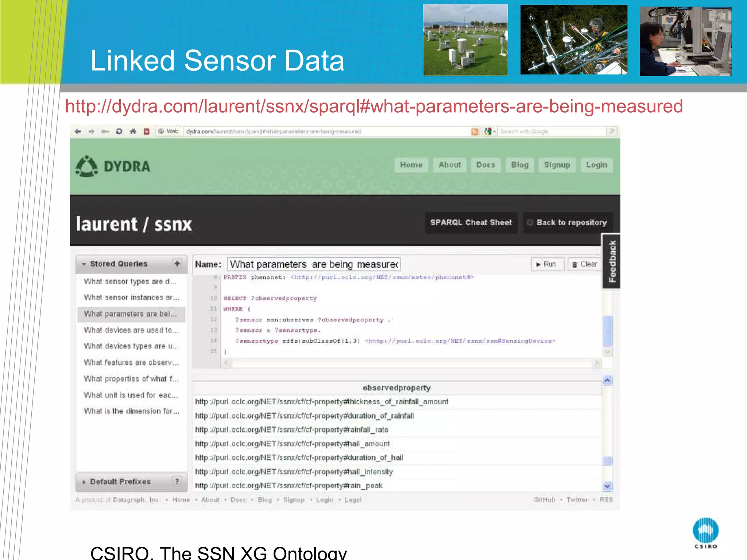The height and width of the screenshot is (560, 747).
Task: Open footer Twitter link
Action: 577,500
